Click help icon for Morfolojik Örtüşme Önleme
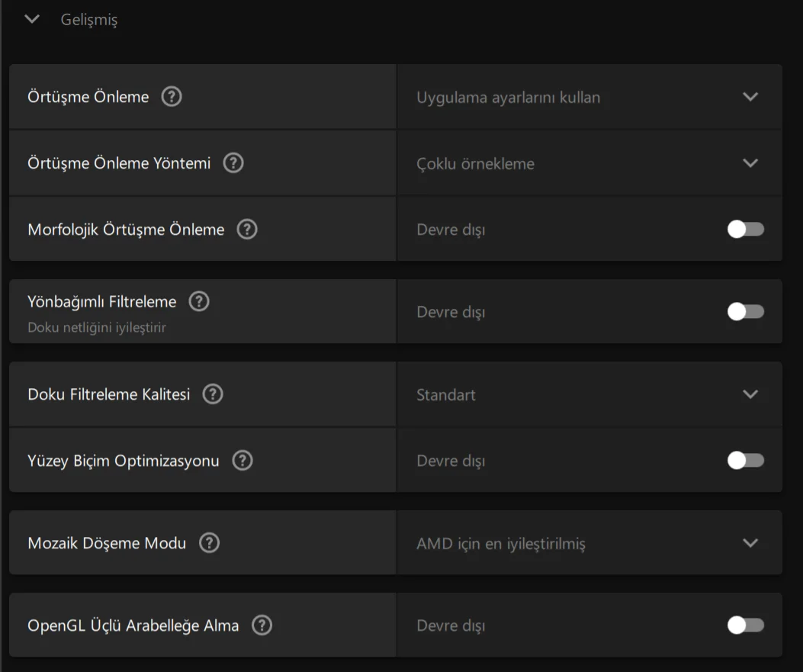The image size is (803, 672). pos(247,229)
